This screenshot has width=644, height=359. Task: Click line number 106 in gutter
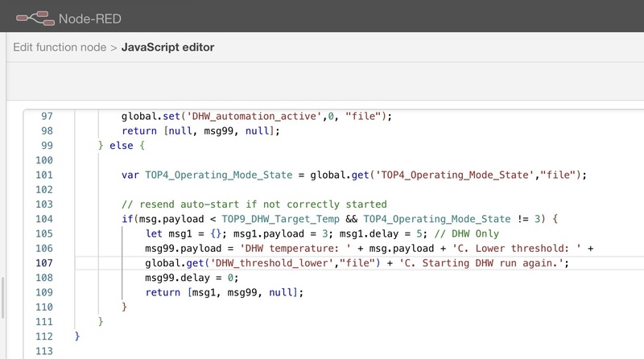click(x=44, y=249)
